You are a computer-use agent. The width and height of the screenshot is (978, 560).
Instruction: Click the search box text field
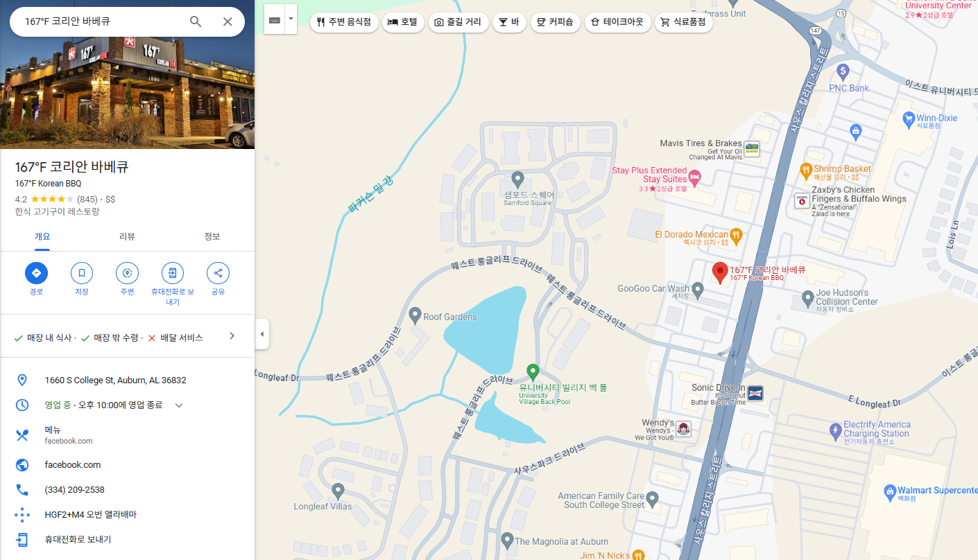tap(101, 21)
